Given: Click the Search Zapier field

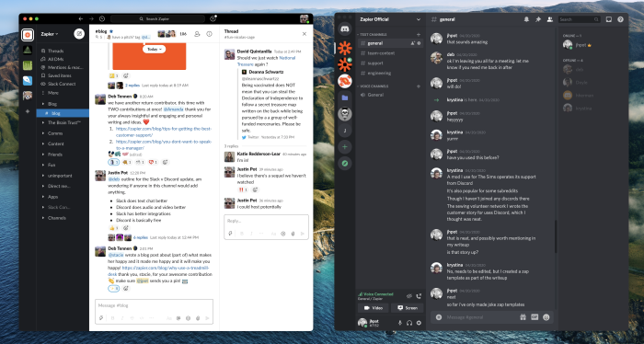Looking at the screenshot, I should [157, 19].
